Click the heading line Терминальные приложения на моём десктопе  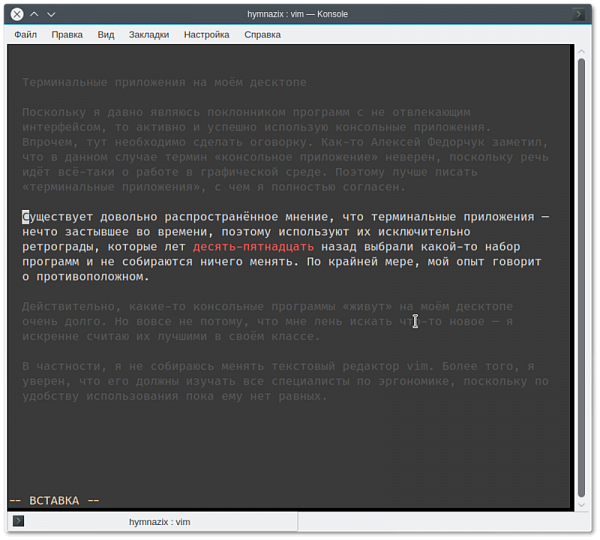coord(165,82)
